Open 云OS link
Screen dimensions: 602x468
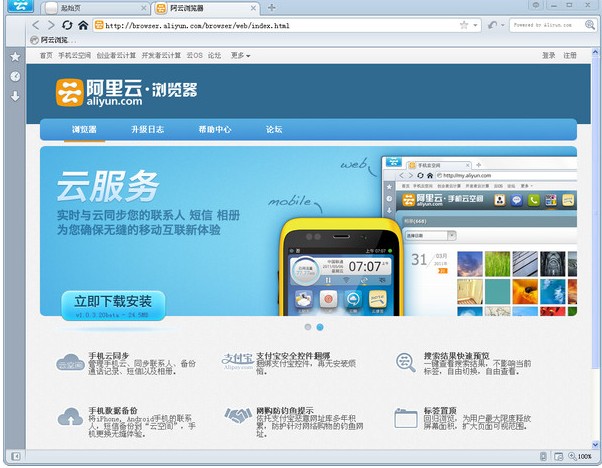(195, 56)
